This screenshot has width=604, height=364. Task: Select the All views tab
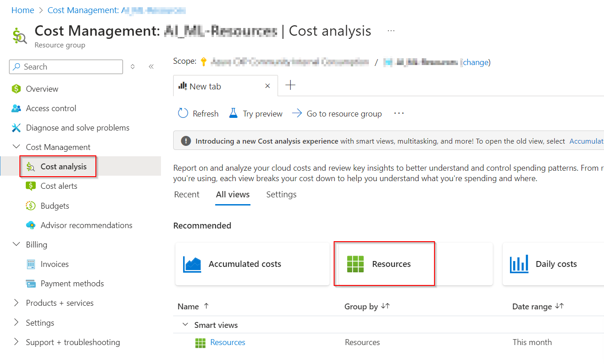click(233, 195)
